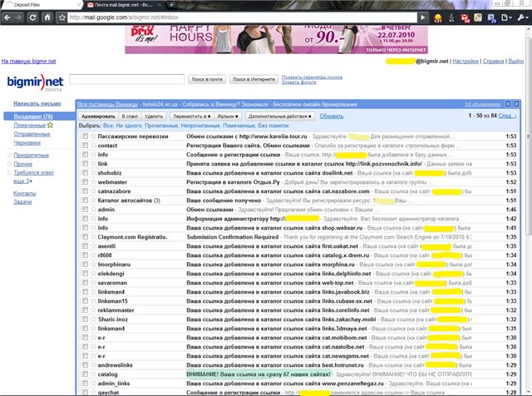Select the checkbox next to catnazabore email
532x396 pixels.
pyautogui.click(x=84, y=191)
